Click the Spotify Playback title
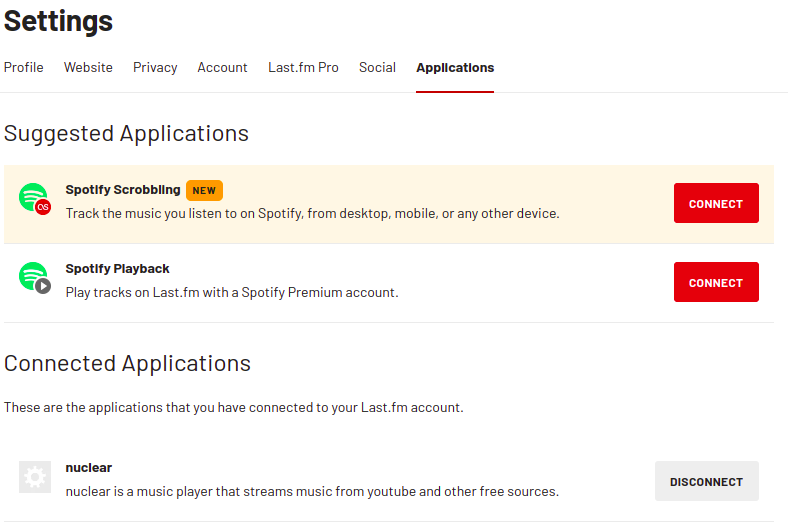This screenshot has height=522, width=788. pos(117,269)
